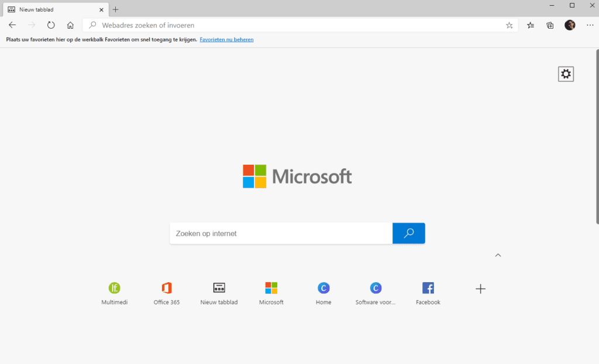The height and width of the screenshot is (364, 599).
Task: Open the Home page icon in toolbar
Action: pyautogui.click(x=70, y=25)
